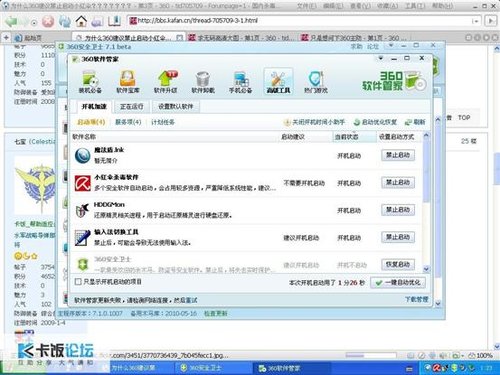The width and height of the screenshot is (500, 375).
Task: Click 启动优化恢复 link
Action: (x=375, y=122)
